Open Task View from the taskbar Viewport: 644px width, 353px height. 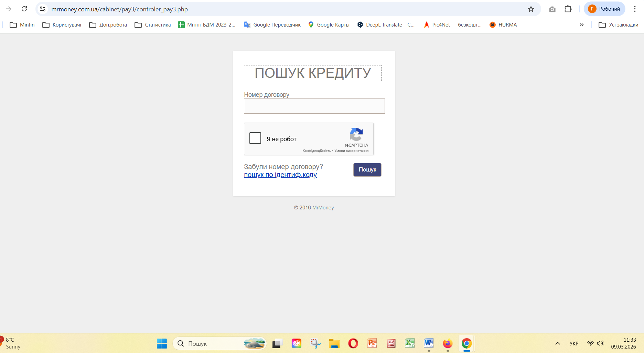pyautogui.click(x=277, y=343)
